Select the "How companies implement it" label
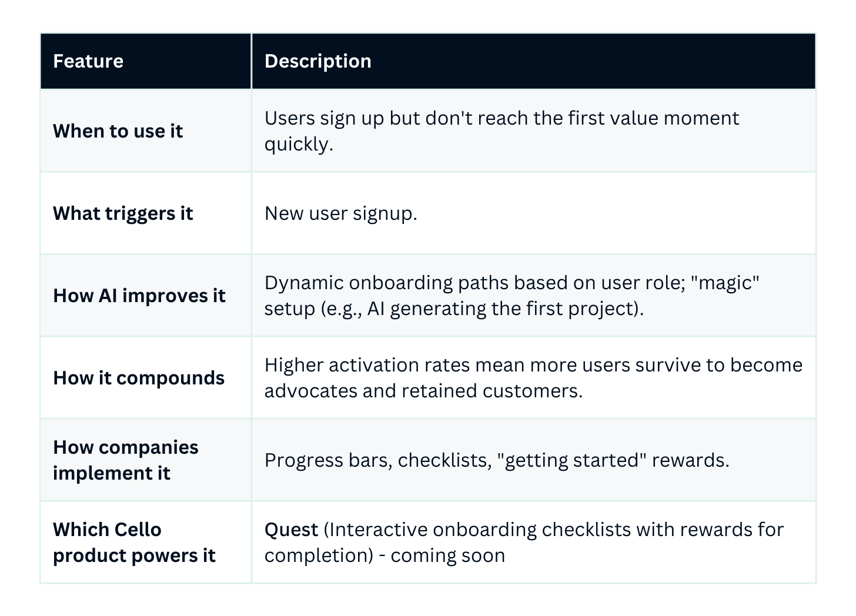856x616 pixels. [x=125, y=460]
